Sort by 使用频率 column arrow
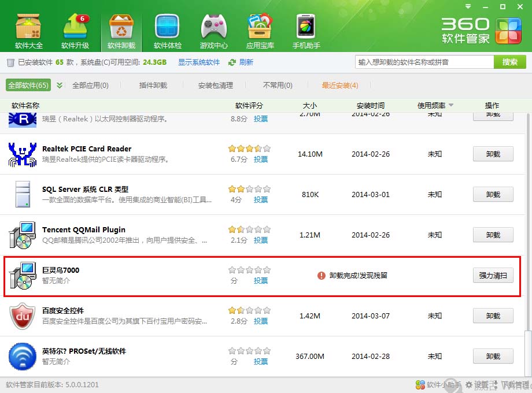The width and height of the screenshot is (532, 393). (450, 105)
